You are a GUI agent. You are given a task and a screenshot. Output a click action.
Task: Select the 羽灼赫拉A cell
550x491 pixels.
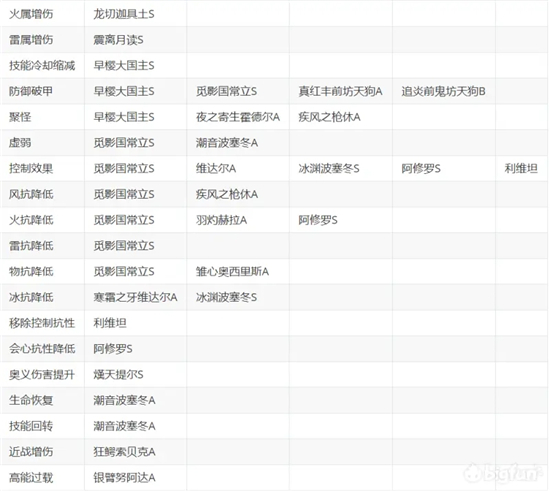pyautogui.click(x=221, y=220)
